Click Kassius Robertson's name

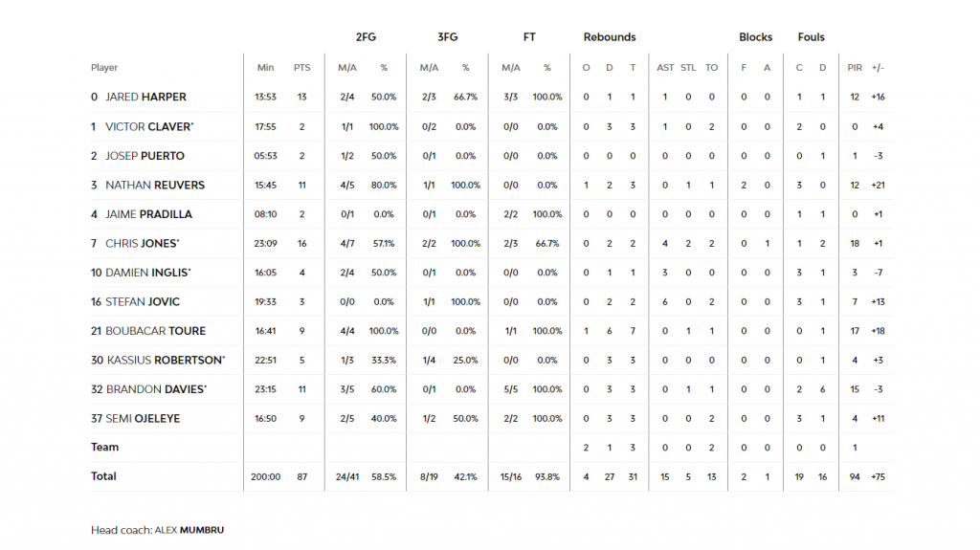pos(165,361)
